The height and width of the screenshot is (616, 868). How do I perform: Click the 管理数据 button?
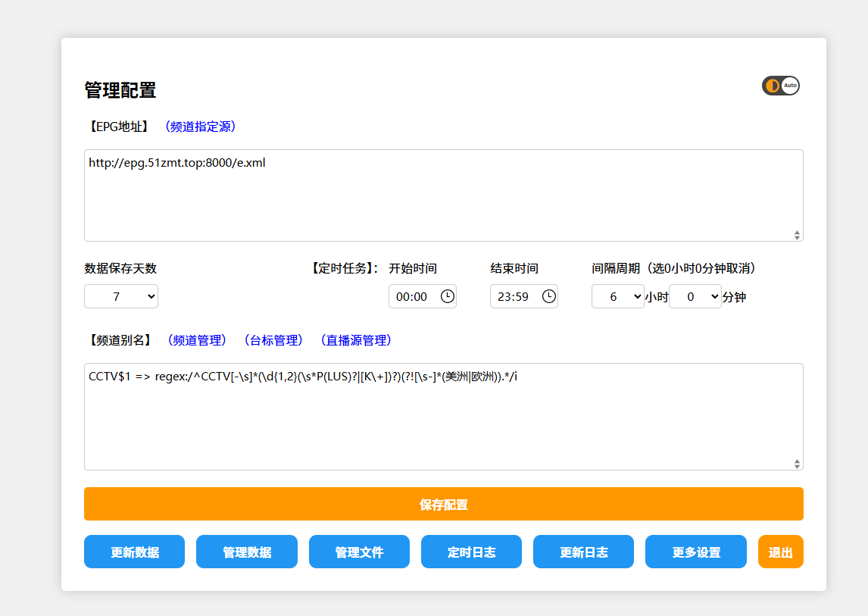247,552
